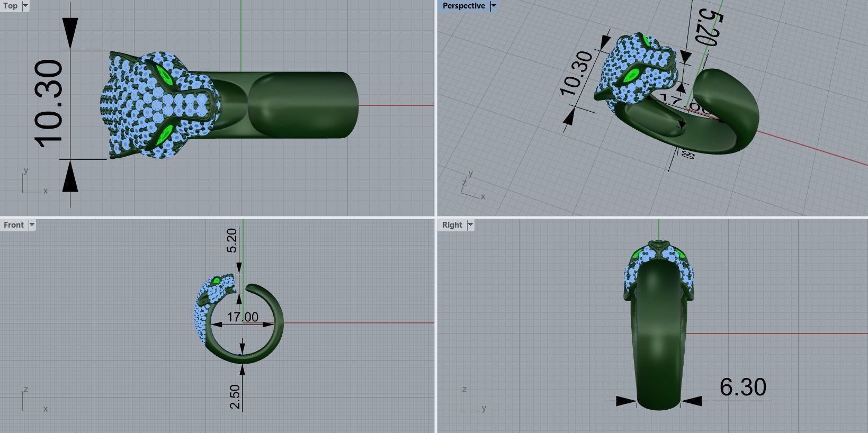Screen dimensions: 868x433
Task: Activate the Top viewport title label
Action: [11, 6]
